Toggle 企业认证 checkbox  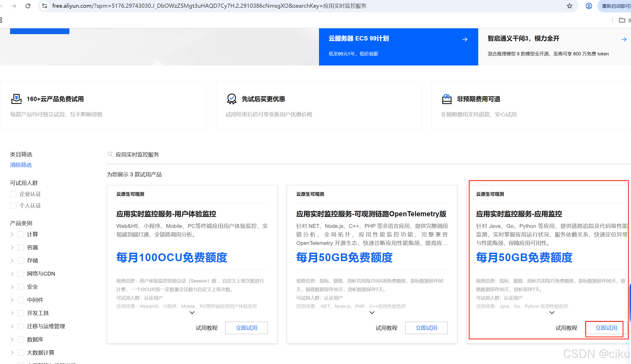click(13, 194)
